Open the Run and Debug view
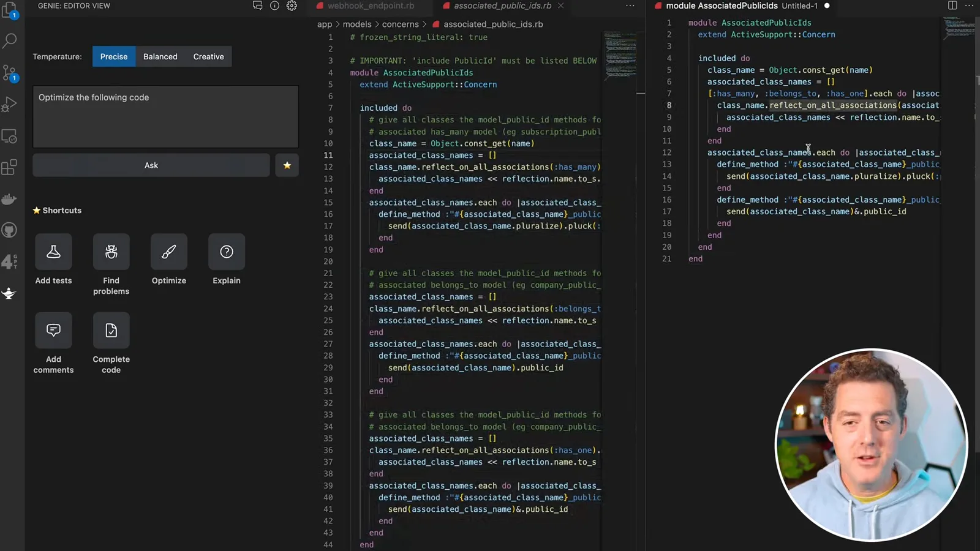 pyautogui.click(x=10, y=105)
